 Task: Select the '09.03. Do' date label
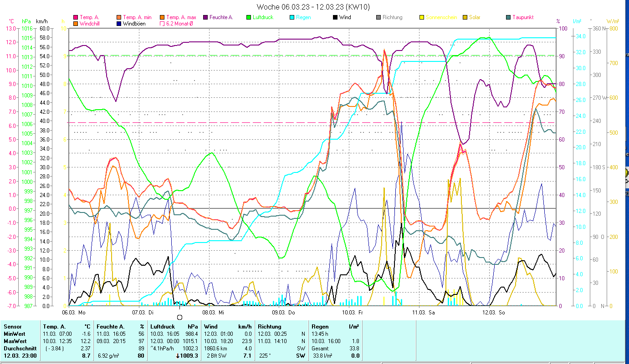point(284,313)
